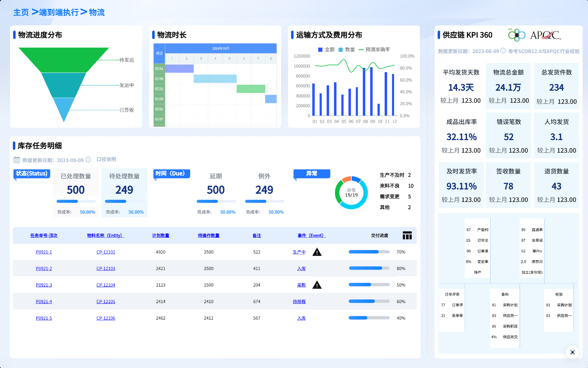Screen dimensions: 588x368
Task: Click calendar icon in inventory task details
Action: pyautogui.click(x=17, y=160)
